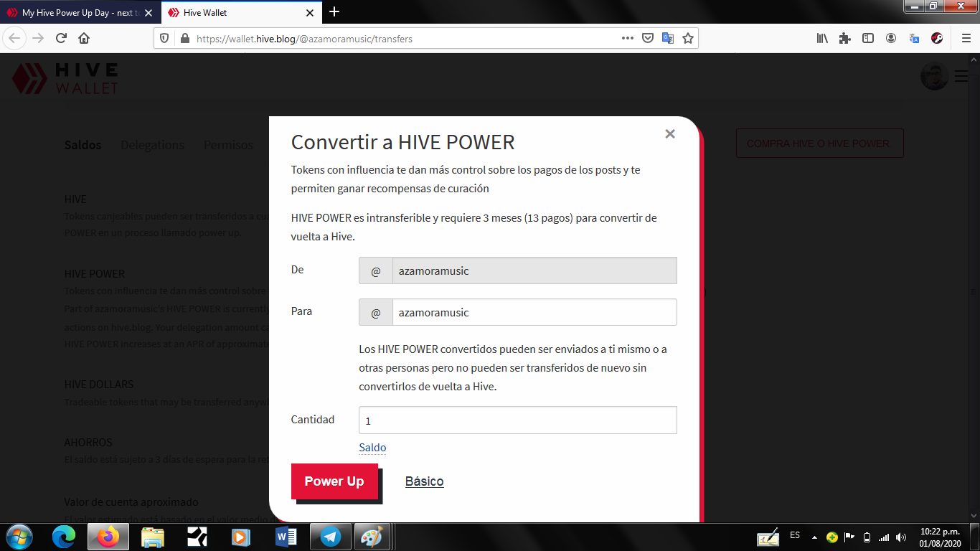This screenshot has width=980, height=551.
Task: Click COMPRA HIVE O HIVE POWER button
Action: pyautogui.click(x=819, y=143)
